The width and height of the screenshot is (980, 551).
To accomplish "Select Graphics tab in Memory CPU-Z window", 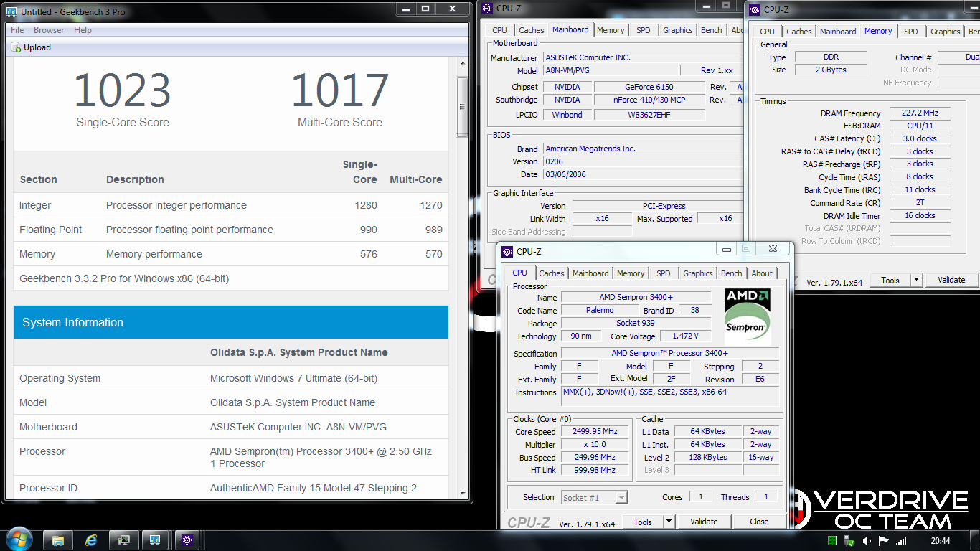I will pyautogui.click(x=946, y=32).
